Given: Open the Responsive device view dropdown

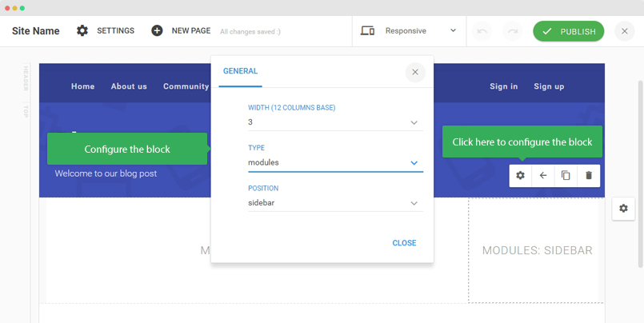Looking at the screenshot, I should (409, 31).
